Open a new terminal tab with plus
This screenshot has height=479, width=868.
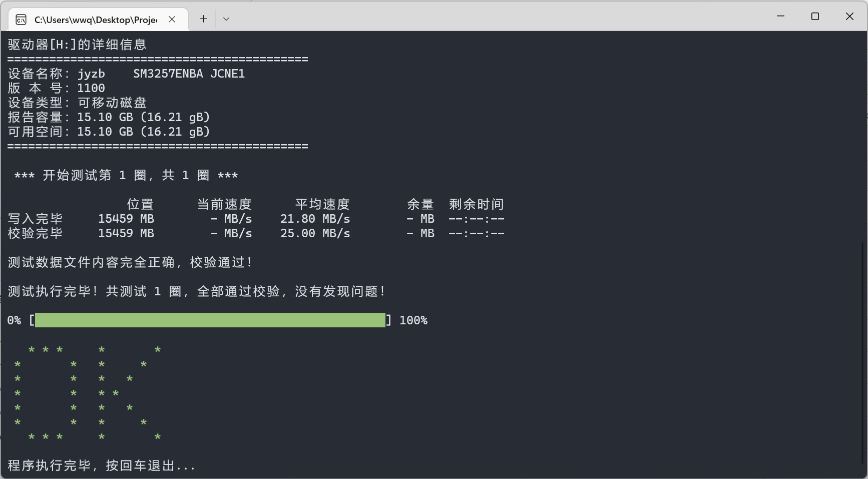click(203, 19)
